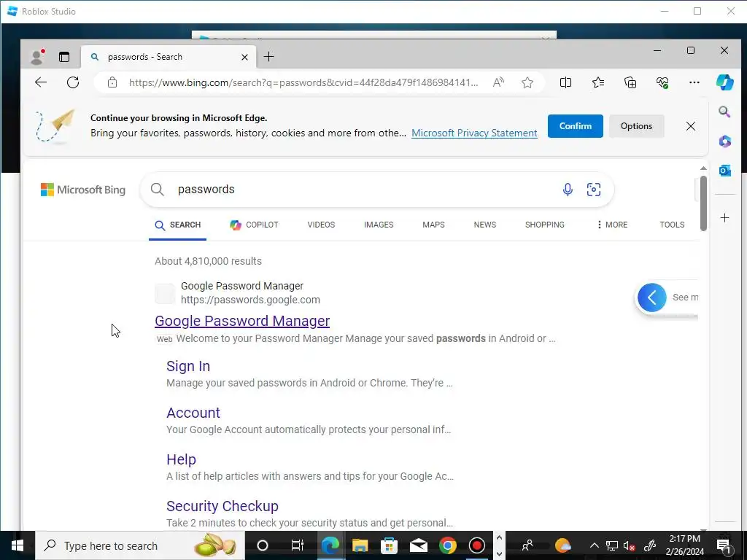Image resolution: width=747 pixels, height=560 pixels.
Task: Click 'About 4,810,000 results' text
Action: pyautogui.click(x=208, y=261)
